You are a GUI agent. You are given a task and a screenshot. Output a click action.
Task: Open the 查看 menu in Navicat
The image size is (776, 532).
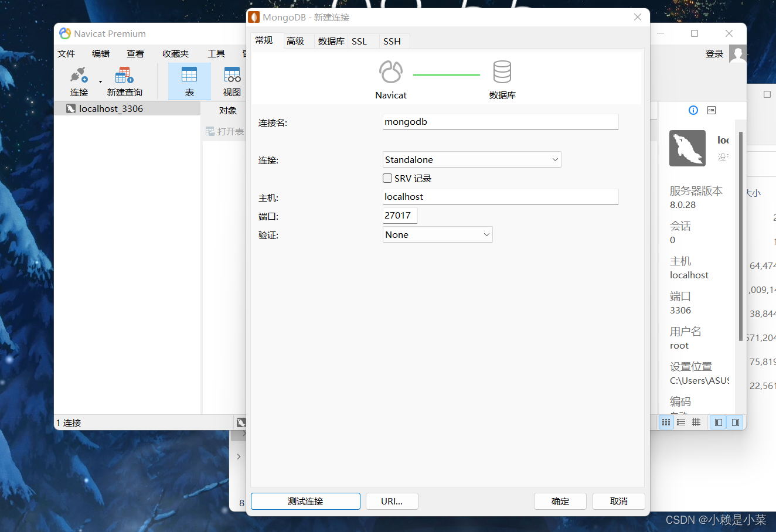point(135,53)
